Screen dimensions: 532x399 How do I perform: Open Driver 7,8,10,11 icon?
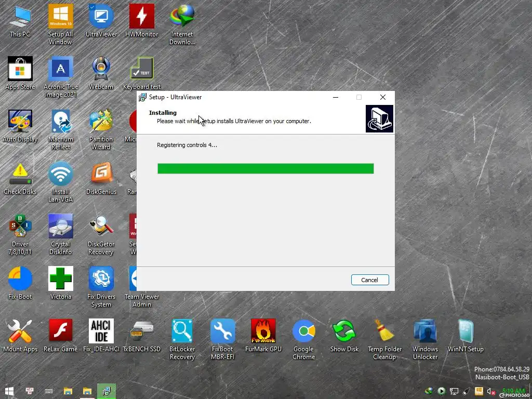(20, 235)
